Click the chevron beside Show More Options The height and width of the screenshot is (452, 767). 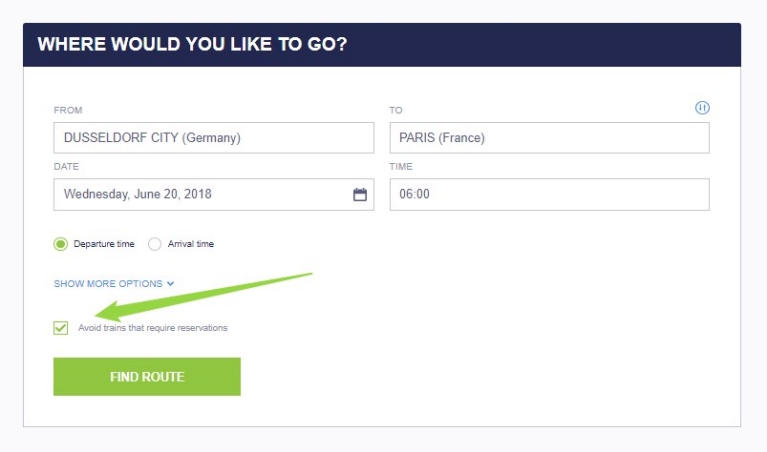tap(171, 284)
